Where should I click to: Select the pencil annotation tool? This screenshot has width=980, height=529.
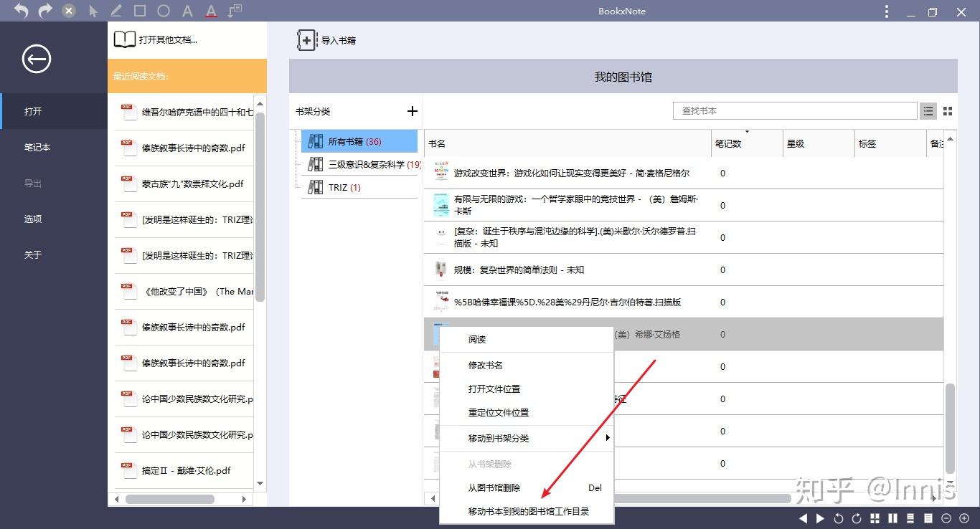[116, 11]
